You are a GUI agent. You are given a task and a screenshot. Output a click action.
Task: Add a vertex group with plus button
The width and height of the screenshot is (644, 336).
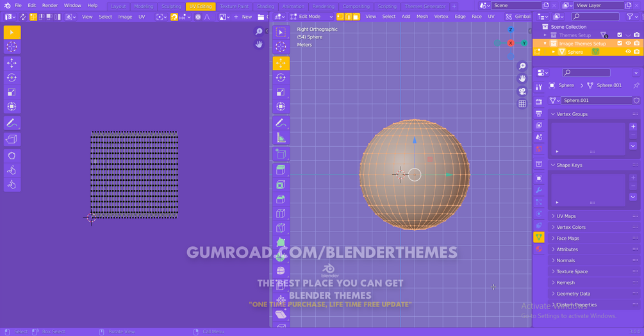(633, 126)
